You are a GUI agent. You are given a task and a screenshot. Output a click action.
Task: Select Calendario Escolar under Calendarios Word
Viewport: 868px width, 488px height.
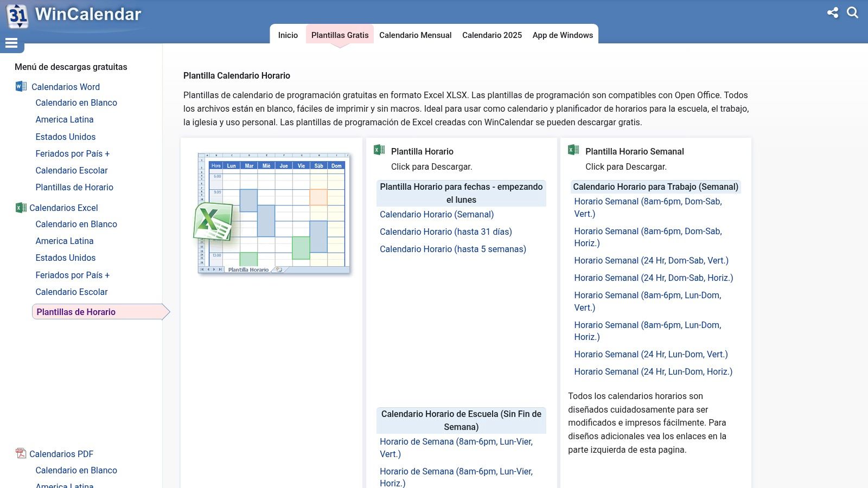tap(72, 170)
